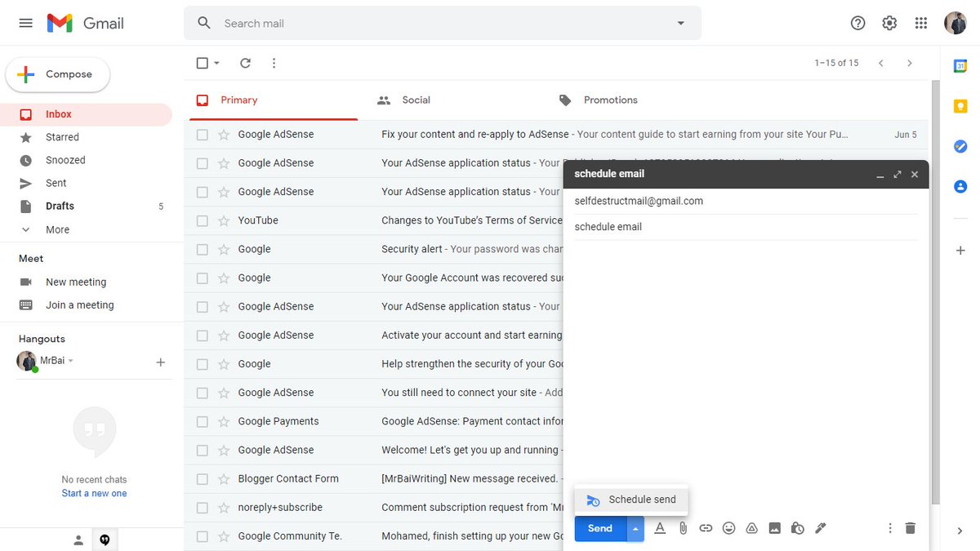Show search options dropdown arrow
980x551 pixels.
coord(681,23)
